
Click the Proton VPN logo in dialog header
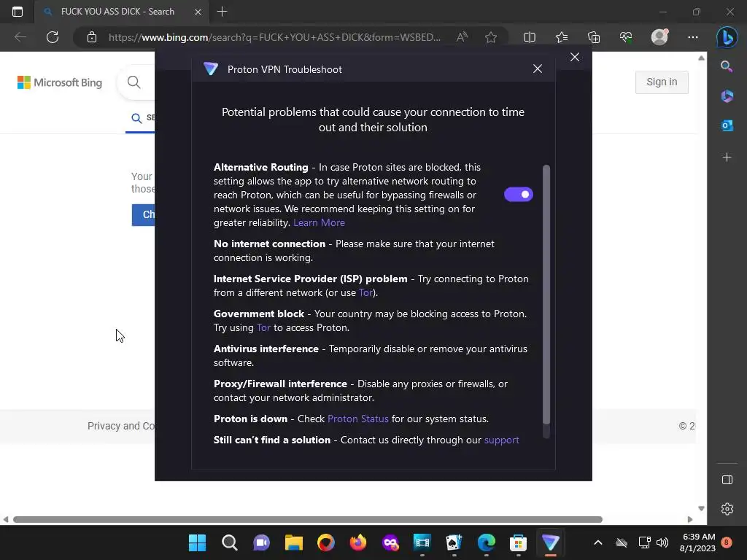click(x=211, y=69)
